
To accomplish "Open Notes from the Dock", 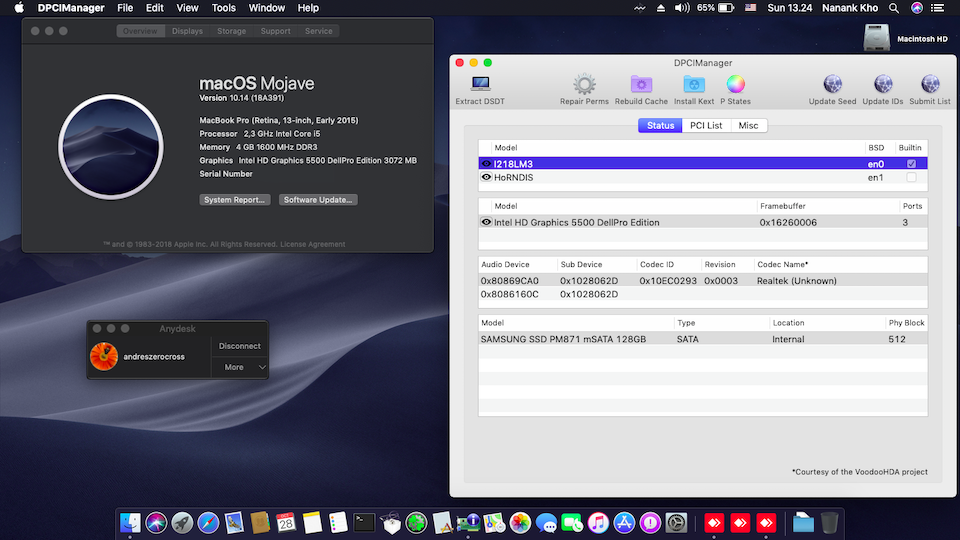I will click(x=312, y=523).
